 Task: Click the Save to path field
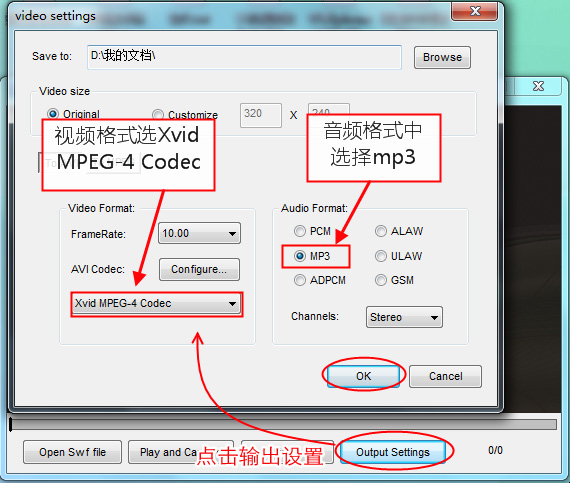244,57
